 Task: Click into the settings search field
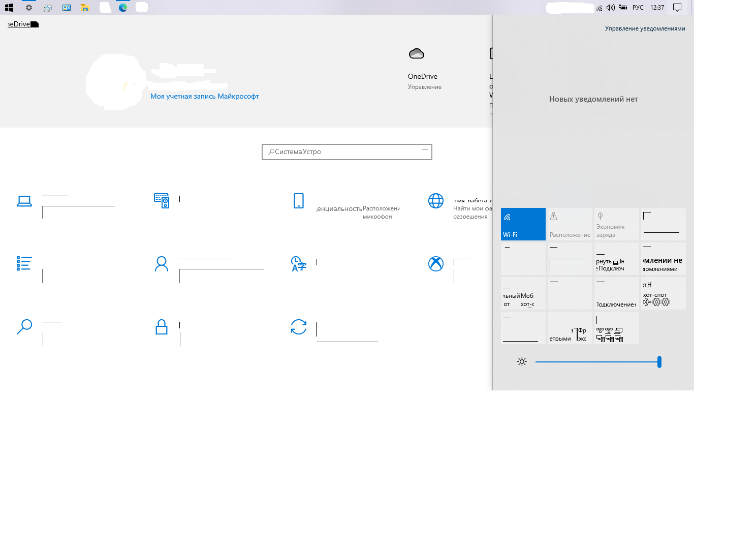coord(347,152)
